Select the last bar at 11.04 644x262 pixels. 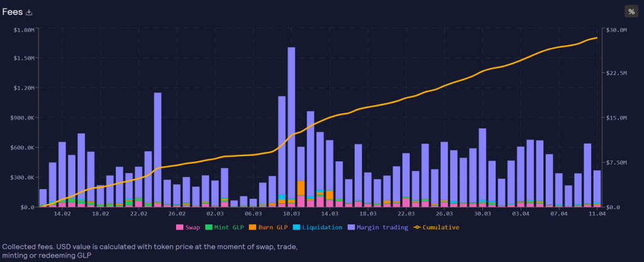(597, 188)
